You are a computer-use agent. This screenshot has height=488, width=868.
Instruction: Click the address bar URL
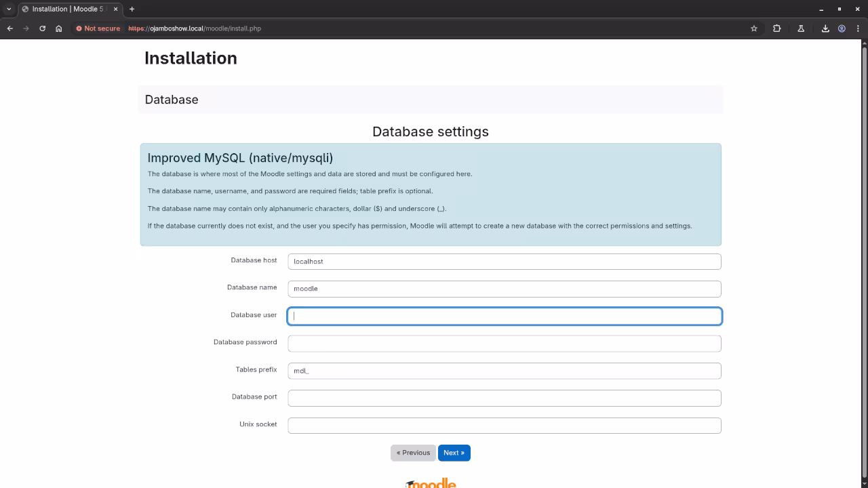tap(195, 28)
